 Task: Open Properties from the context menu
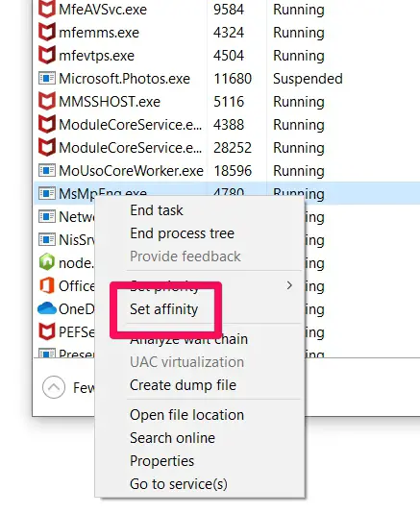pyautogui.click(x=161, y=461)
